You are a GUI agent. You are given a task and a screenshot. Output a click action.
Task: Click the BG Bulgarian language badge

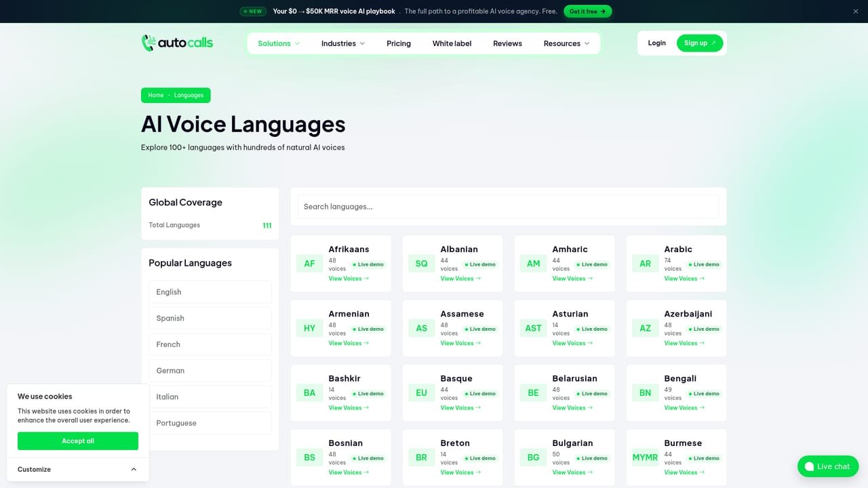pyautogui.click(x=533, y=457)
